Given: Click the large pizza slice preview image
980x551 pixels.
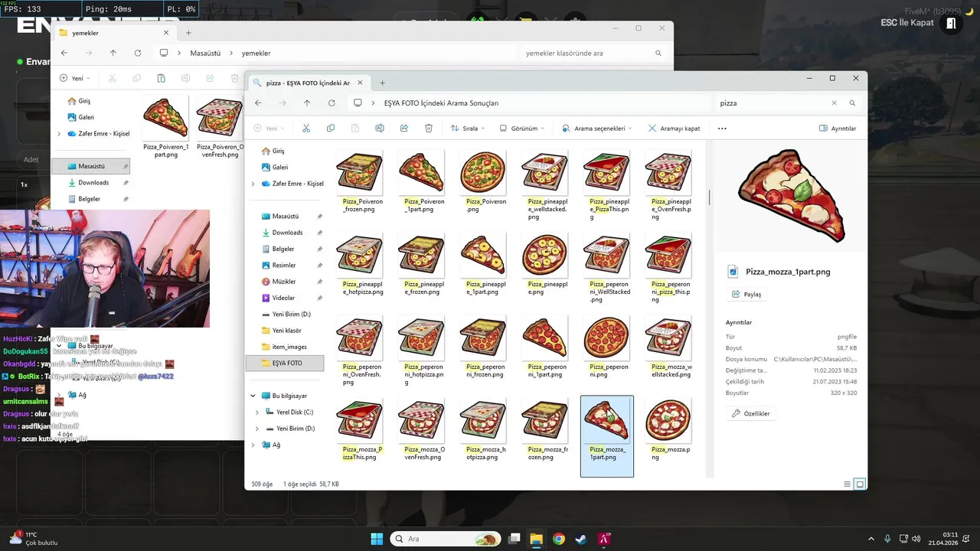Looking at the screenshot, I should (x=792, y=196).
